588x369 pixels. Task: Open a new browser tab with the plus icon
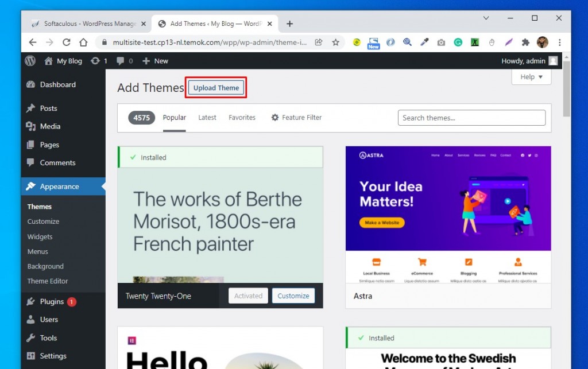coord(289,24)
